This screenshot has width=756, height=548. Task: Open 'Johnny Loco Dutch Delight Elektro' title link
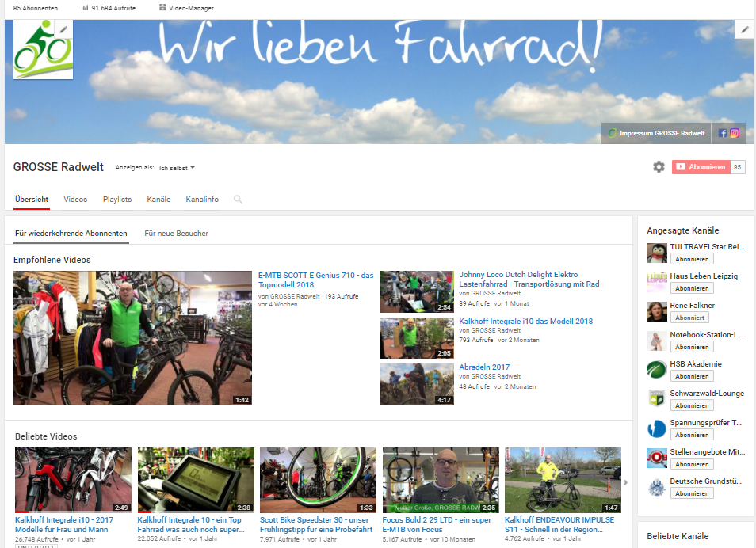click(529, 279)
